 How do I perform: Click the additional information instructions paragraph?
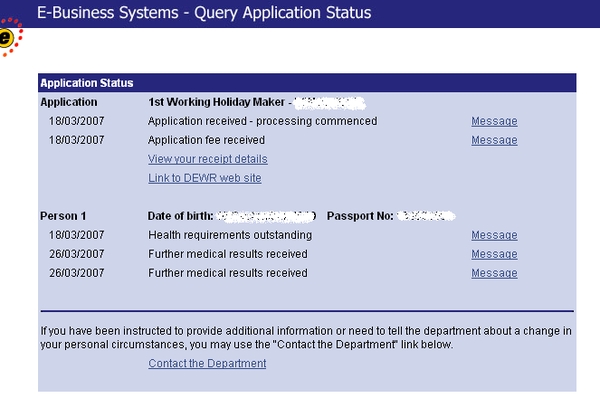(306, 338)
